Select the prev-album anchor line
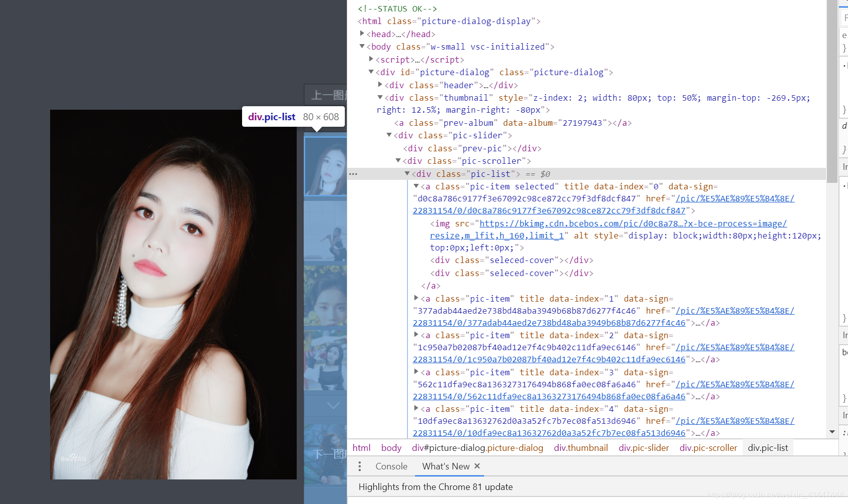 pyautogui.click(x=513, y=123)
